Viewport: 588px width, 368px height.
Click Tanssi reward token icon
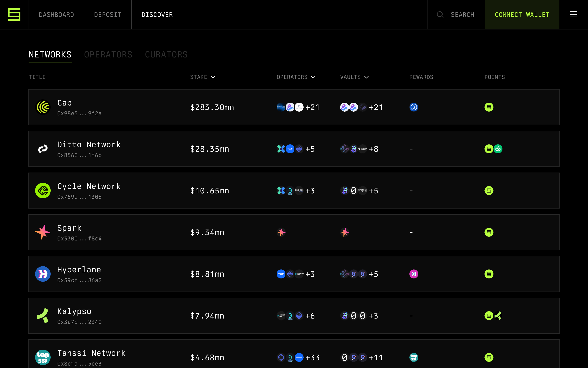[x=414, y=357]
